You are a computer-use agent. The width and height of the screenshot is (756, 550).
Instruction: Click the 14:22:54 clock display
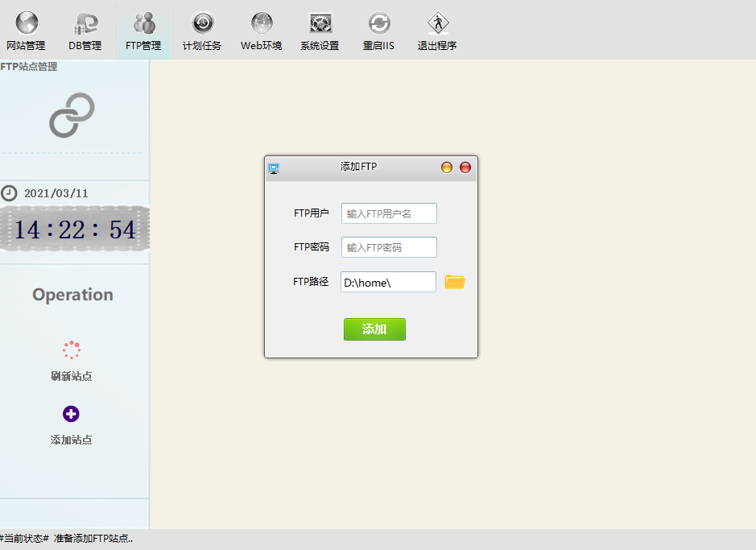(75, 230)
